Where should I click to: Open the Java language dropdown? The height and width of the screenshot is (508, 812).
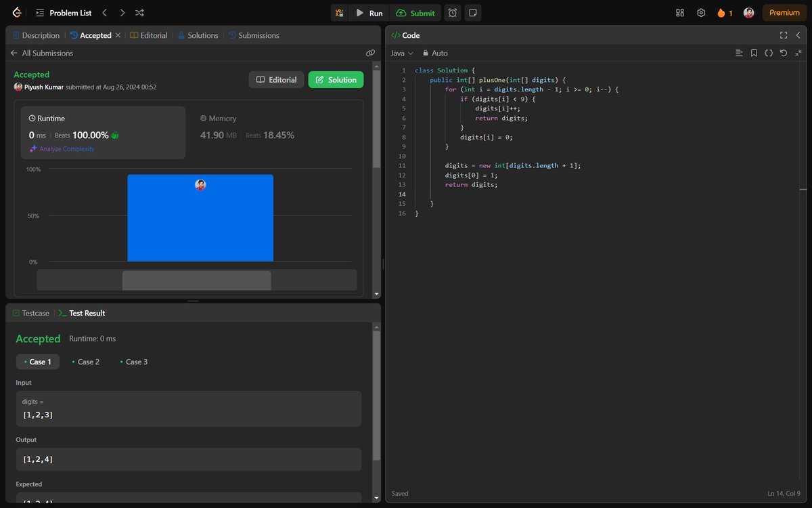[402, 53]
